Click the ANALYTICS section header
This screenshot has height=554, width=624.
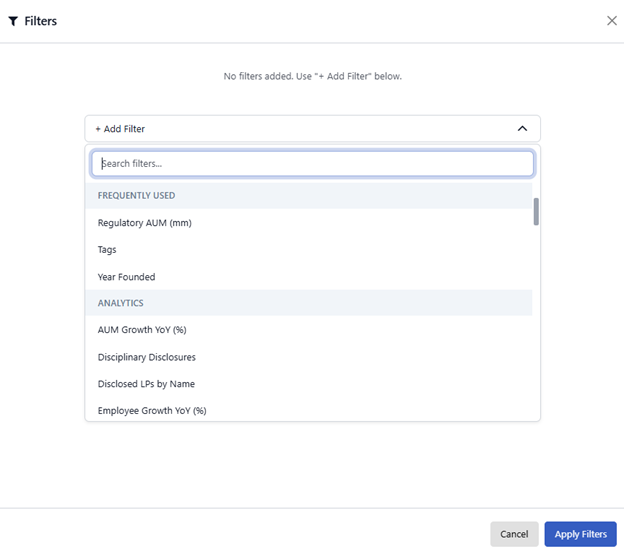(121, 303)
